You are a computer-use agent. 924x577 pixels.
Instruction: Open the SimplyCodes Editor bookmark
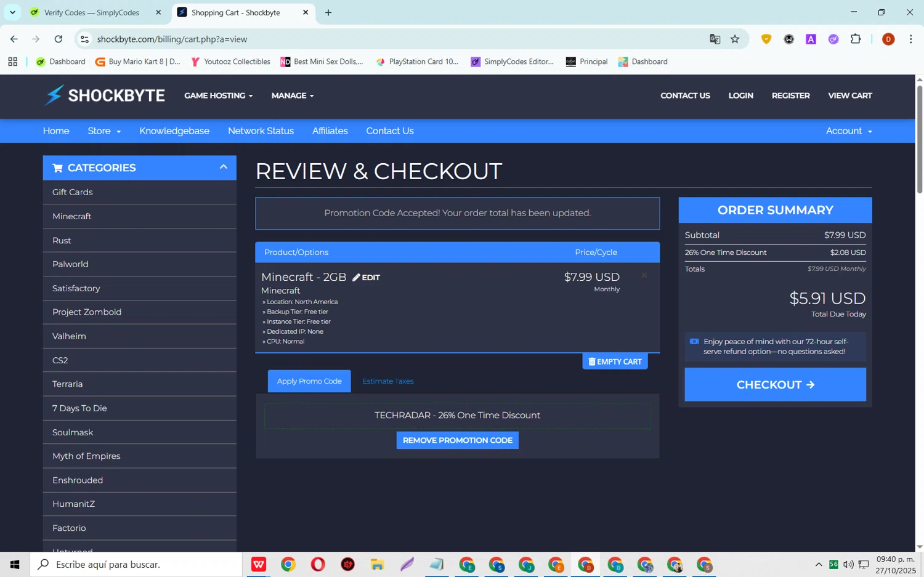(513, 62)
